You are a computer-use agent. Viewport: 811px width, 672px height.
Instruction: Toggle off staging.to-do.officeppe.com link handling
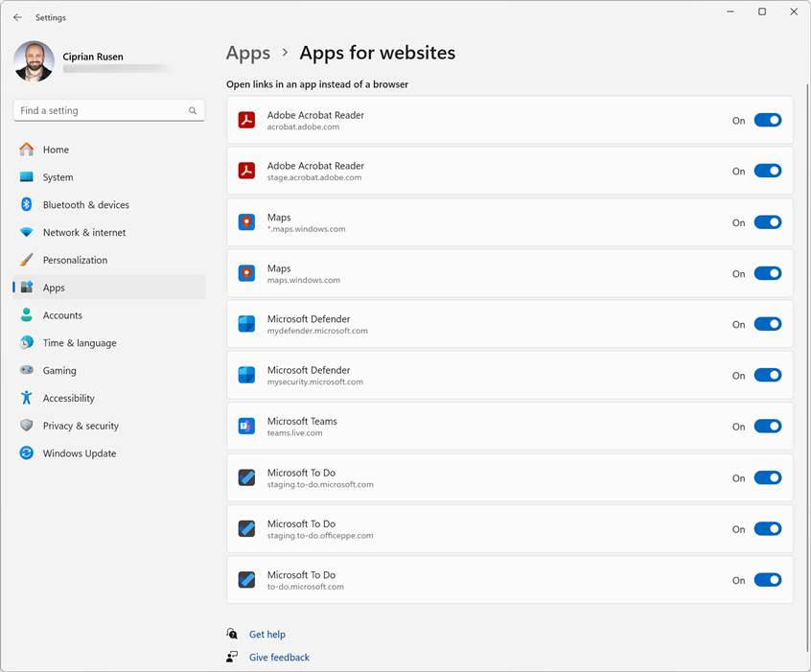pos(767,529)
